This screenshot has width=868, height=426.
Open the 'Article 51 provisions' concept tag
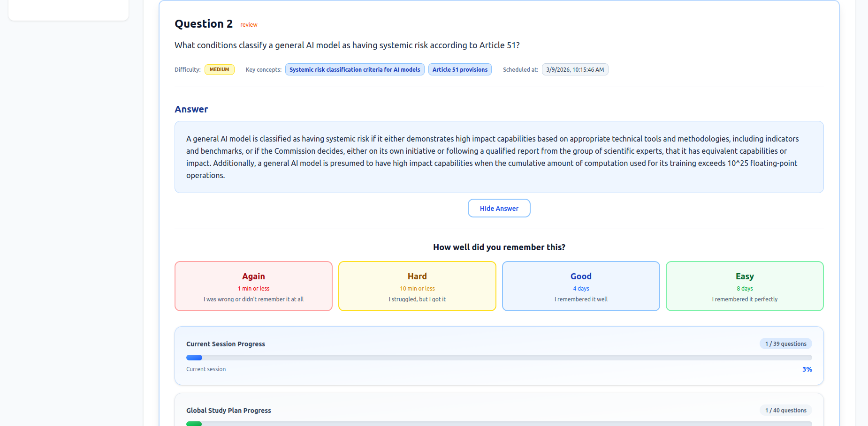(460, 69)
